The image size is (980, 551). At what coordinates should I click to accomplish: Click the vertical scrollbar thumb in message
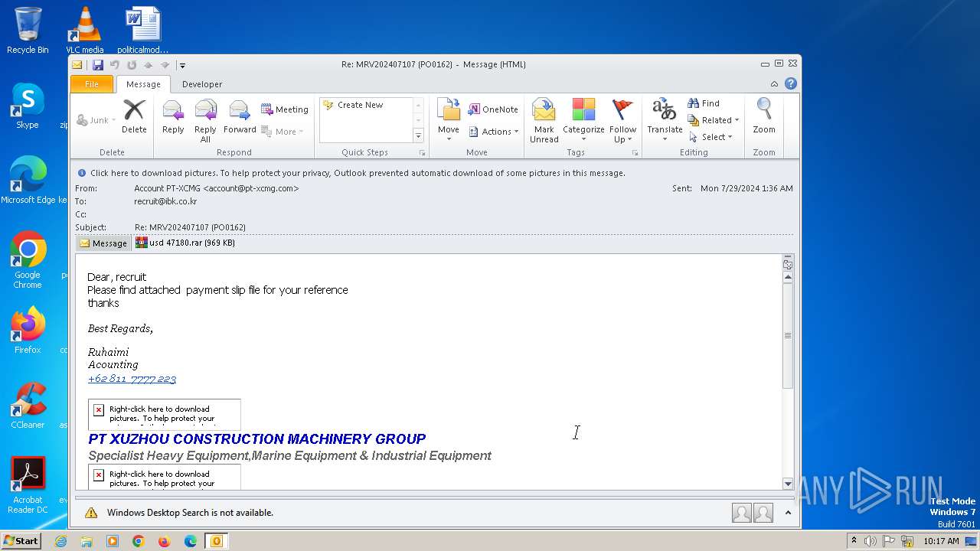(788, 335)
